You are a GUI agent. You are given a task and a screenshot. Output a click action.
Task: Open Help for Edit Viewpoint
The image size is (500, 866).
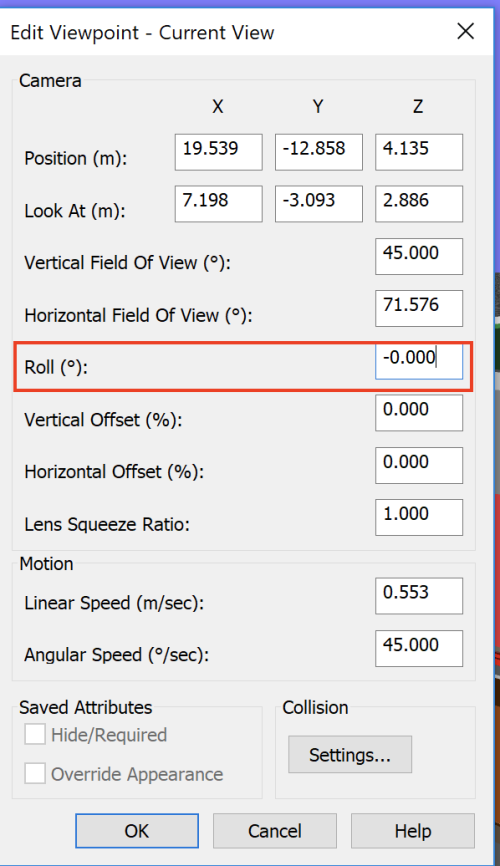click(412, 830)
